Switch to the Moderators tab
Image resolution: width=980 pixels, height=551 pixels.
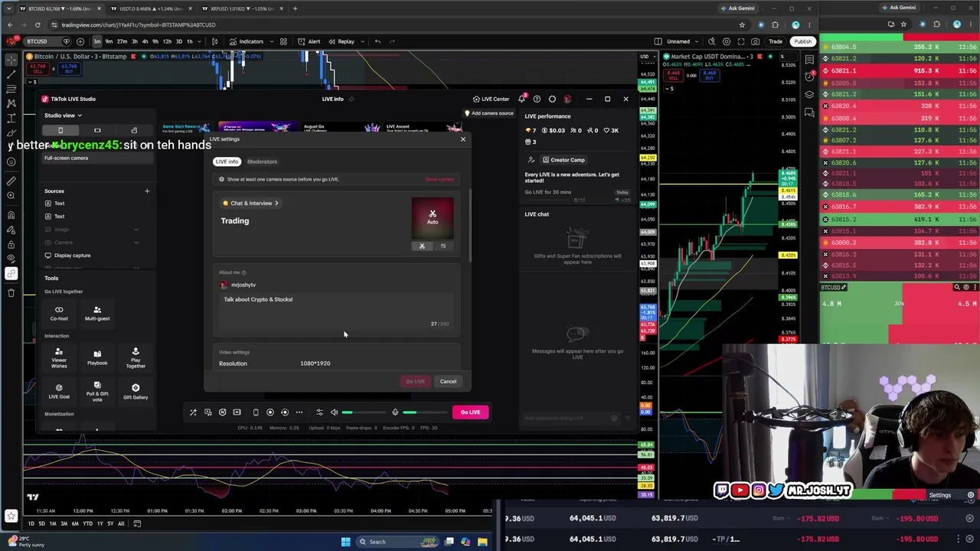coord(262,161)
